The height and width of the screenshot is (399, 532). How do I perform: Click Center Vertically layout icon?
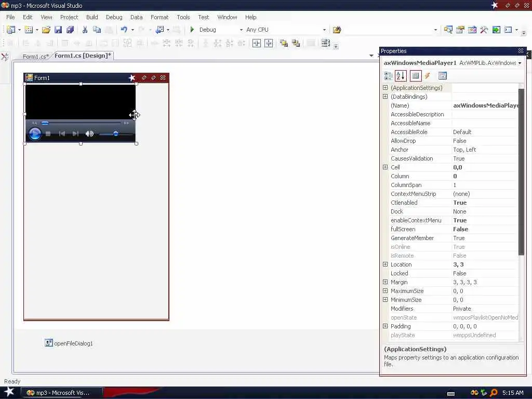point(269,43)
